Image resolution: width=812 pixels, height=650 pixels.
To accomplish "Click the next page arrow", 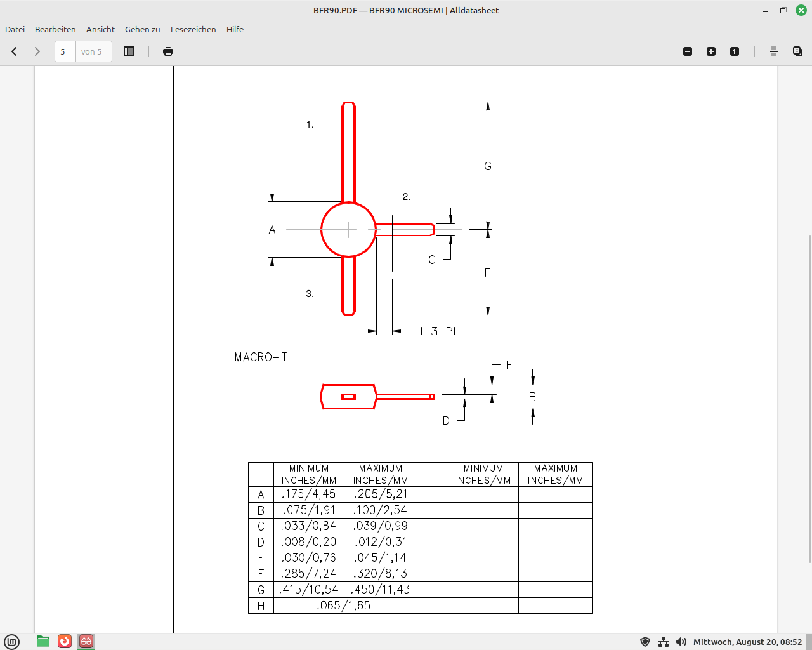I will pos(37,51).
